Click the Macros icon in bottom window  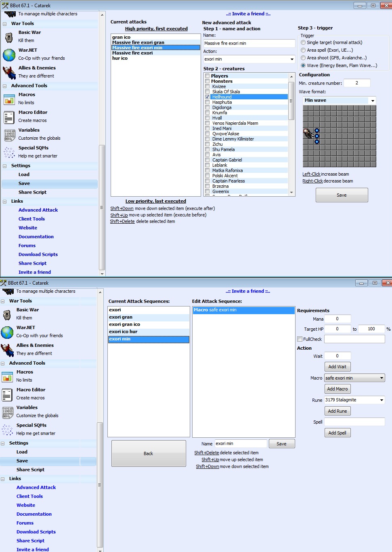[x=7, y=377]
